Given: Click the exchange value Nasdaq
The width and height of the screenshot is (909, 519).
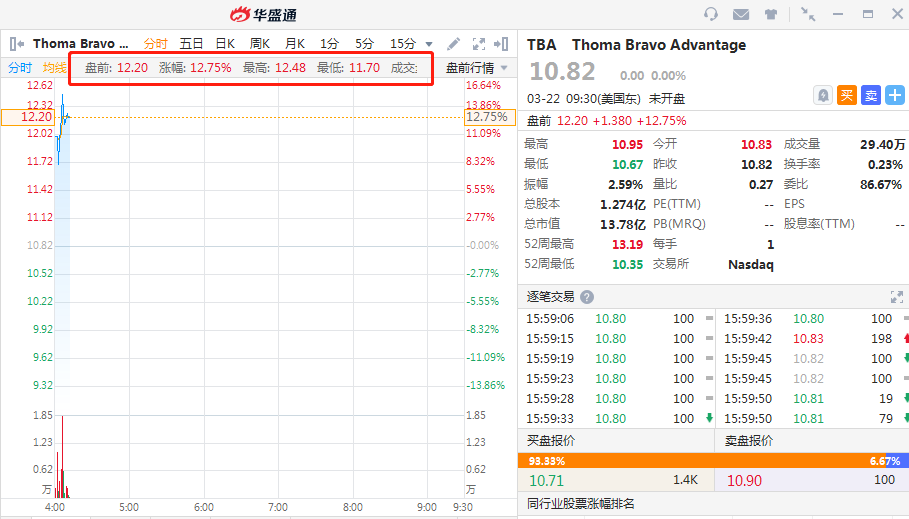Looking at the screenshot, I should pyautogui.click(x=751, y=264).
